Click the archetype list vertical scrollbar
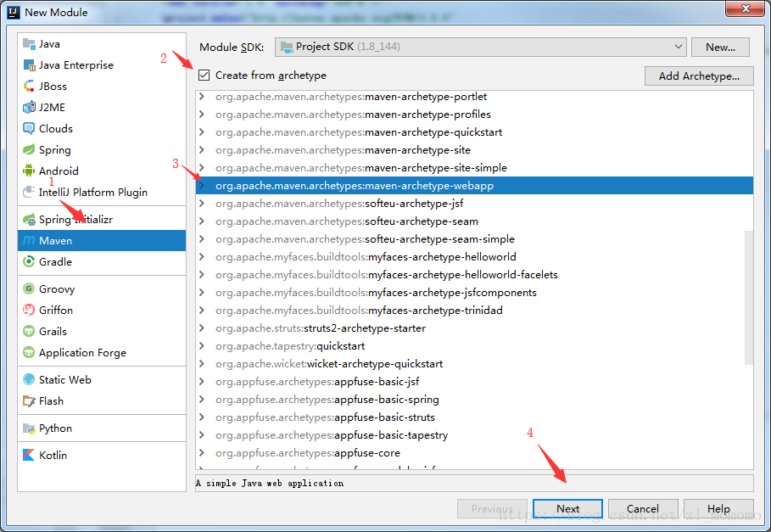Viewport: 771px width, 532px height. coord(749,298)
